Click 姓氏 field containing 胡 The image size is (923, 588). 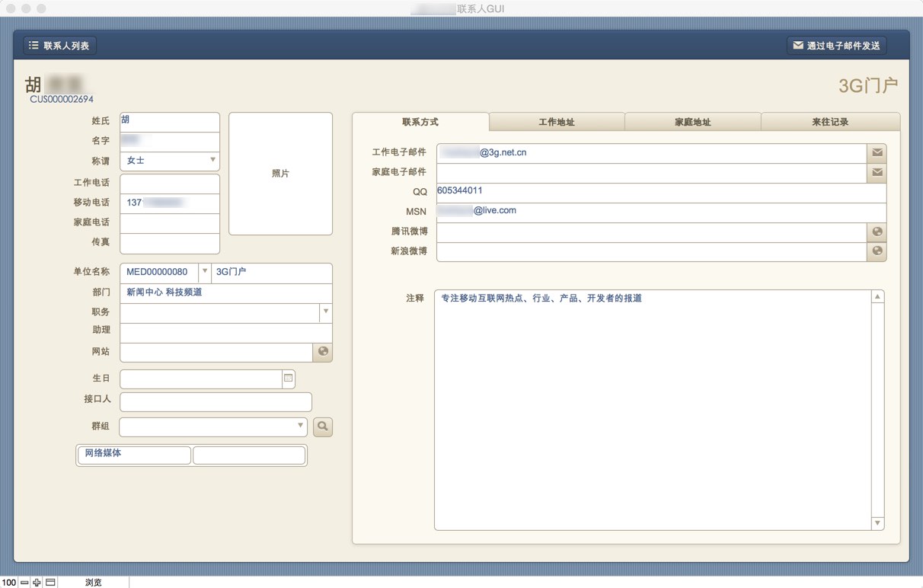coord(170,122)
